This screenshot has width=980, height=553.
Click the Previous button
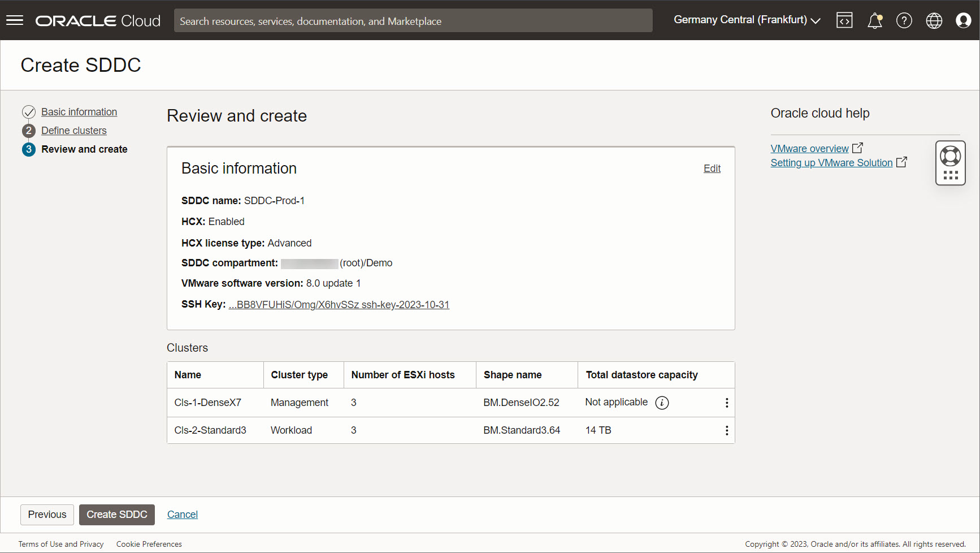(47, 515)
